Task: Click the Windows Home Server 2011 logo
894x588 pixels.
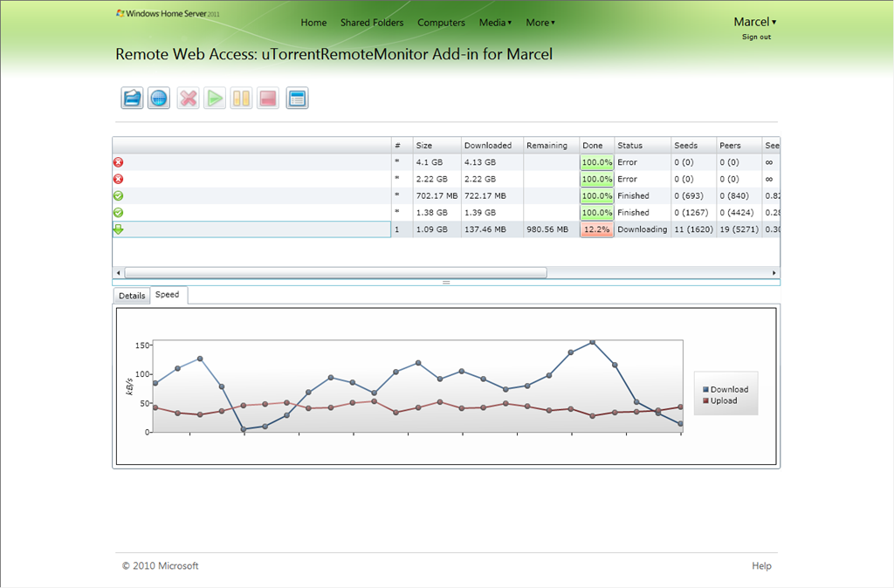Action: [168, 13]
